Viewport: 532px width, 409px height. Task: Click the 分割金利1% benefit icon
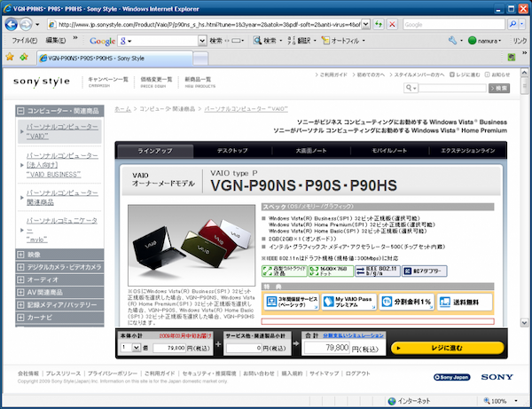point(407,302)
